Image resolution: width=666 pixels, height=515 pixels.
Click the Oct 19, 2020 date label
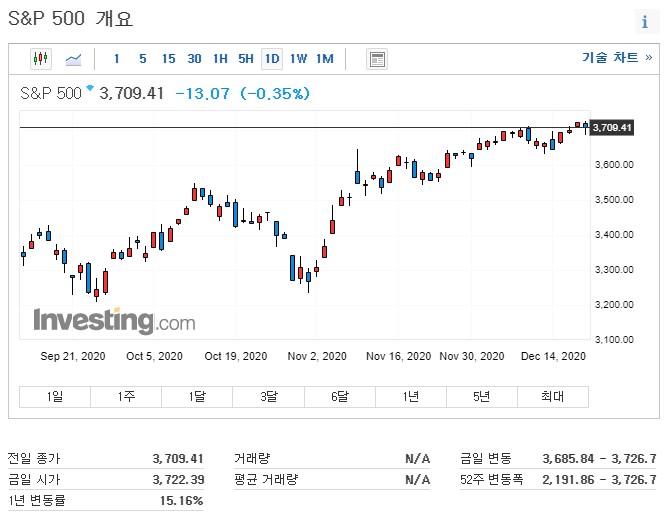[x=236, y=356]
